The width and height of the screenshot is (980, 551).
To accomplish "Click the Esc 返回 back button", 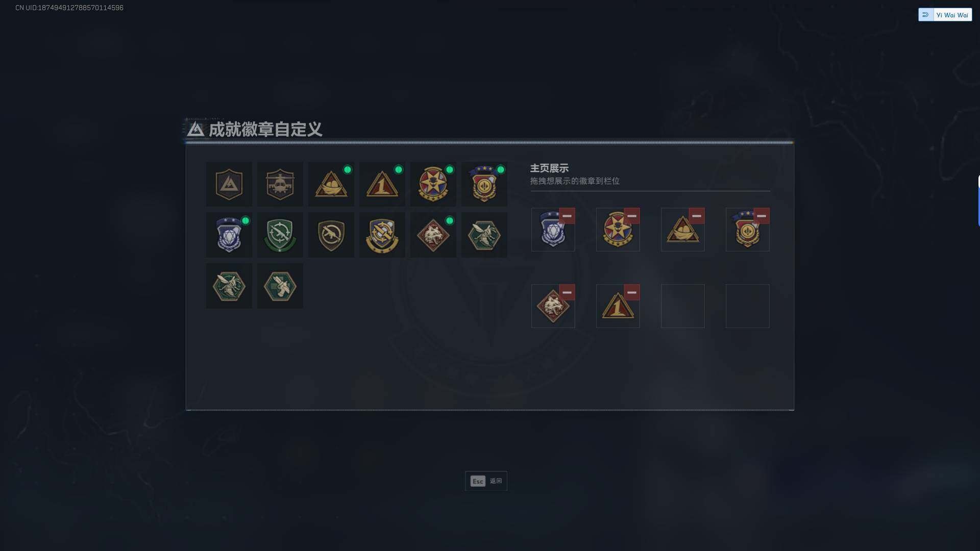I will coord(486,481).
